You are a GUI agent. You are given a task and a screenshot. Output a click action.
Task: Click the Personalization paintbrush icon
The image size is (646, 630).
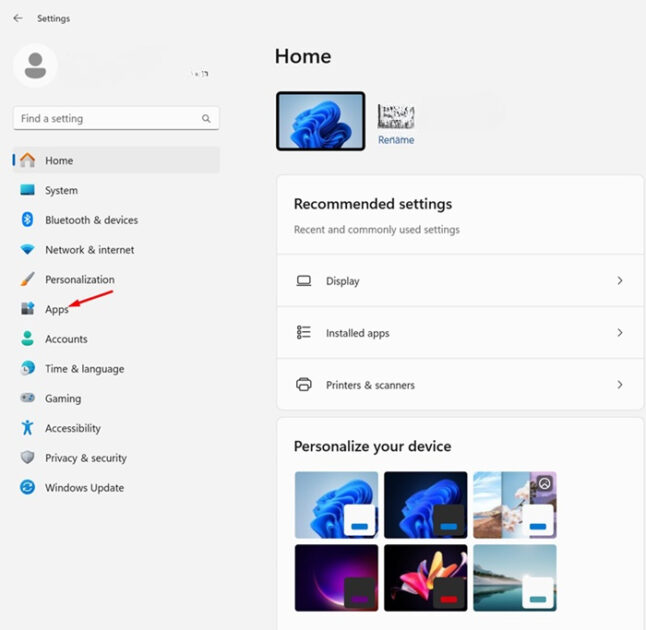[x=28, y=279]
